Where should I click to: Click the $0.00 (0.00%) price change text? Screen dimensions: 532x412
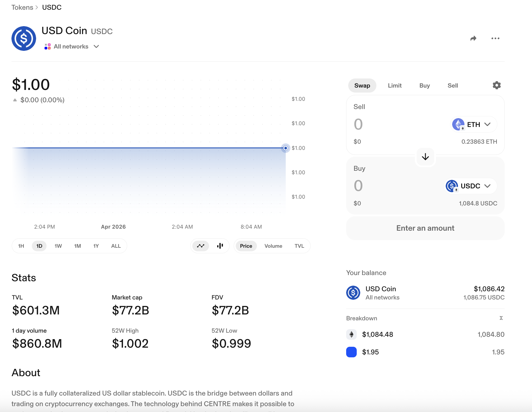(43, 100)
